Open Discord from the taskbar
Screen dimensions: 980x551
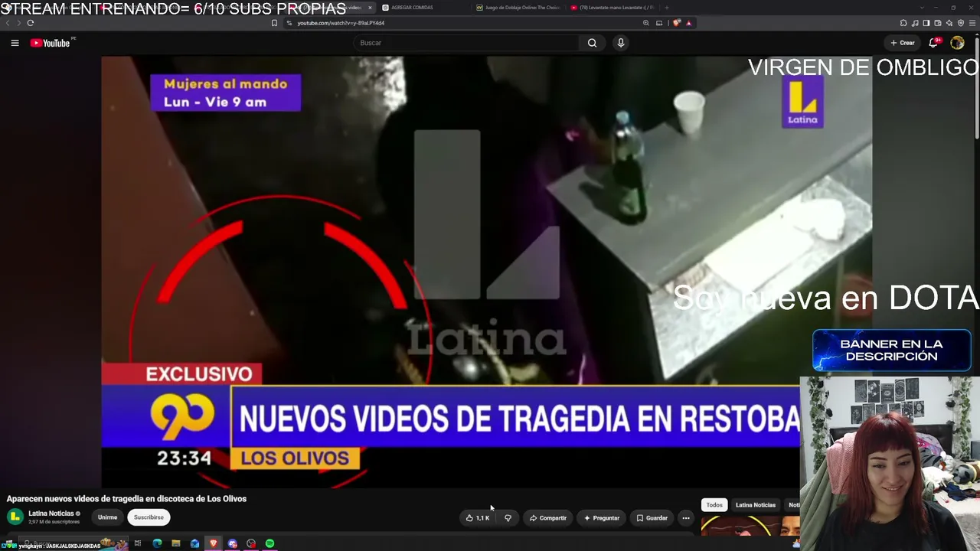click(x=233, y=543)
